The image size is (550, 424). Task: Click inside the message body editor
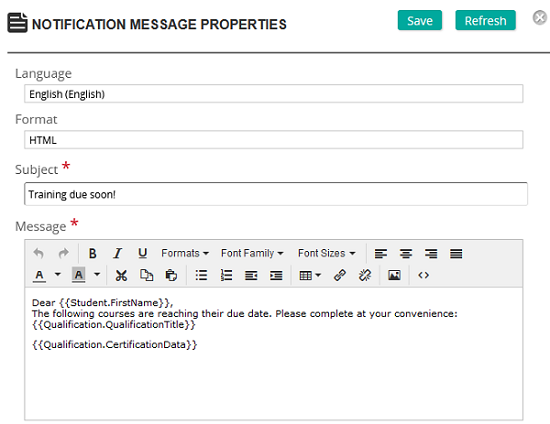click(274, 354)
